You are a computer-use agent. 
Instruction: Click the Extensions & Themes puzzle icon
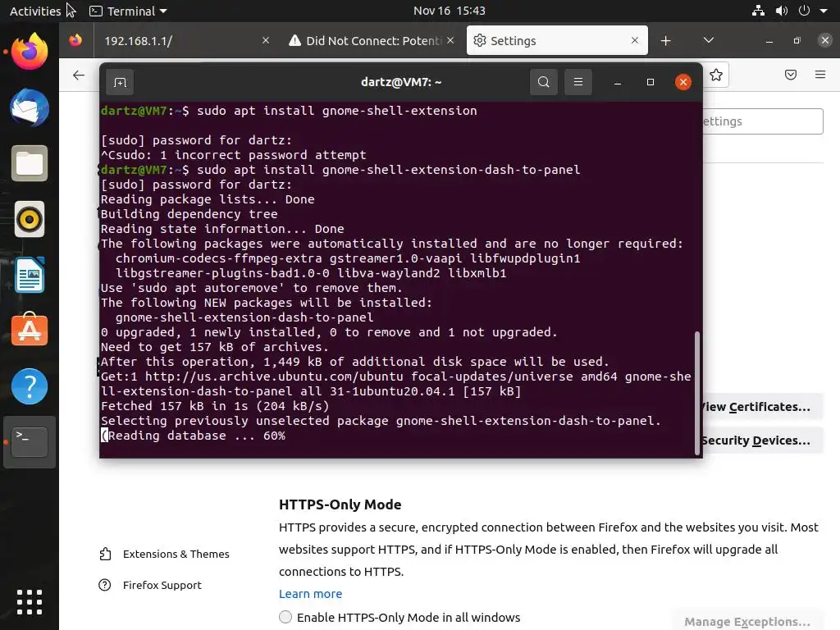tap(105, 554)
